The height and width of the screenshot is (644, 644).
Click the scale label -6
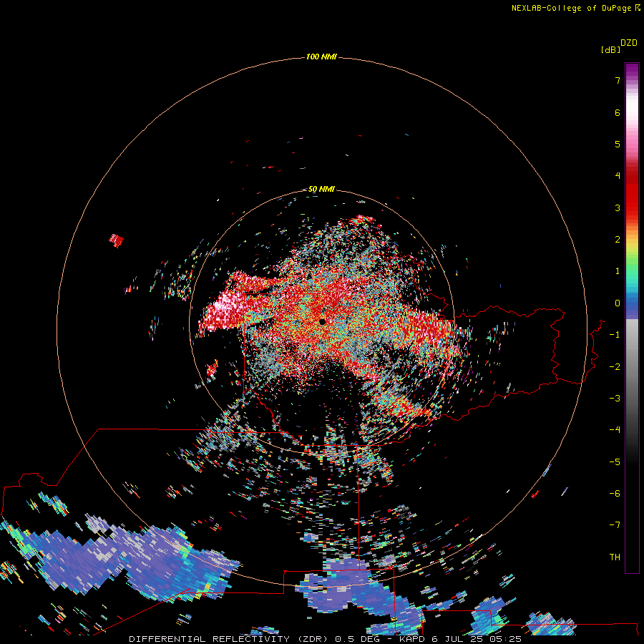(x=615, y=494)
